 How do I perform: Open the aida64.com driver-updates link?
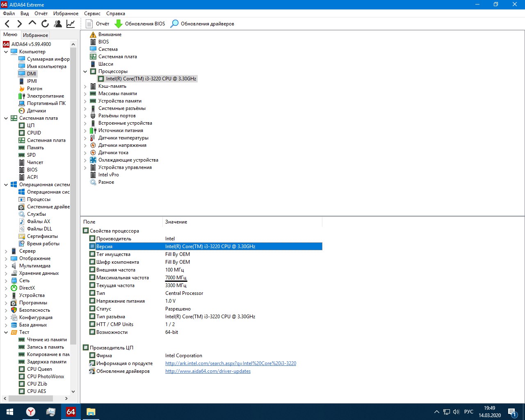[x=208, y=371]
